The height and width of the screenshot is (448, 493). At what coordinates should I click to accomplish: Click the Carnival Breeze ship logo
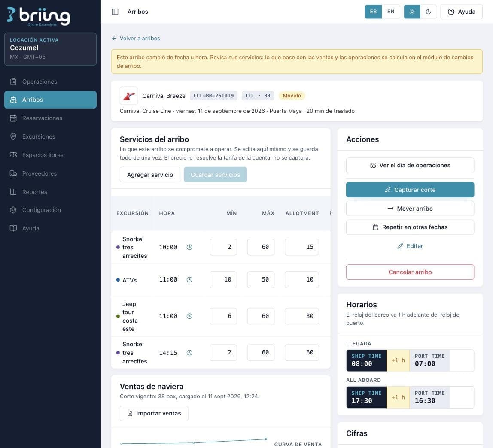click(x=129, y=96)
